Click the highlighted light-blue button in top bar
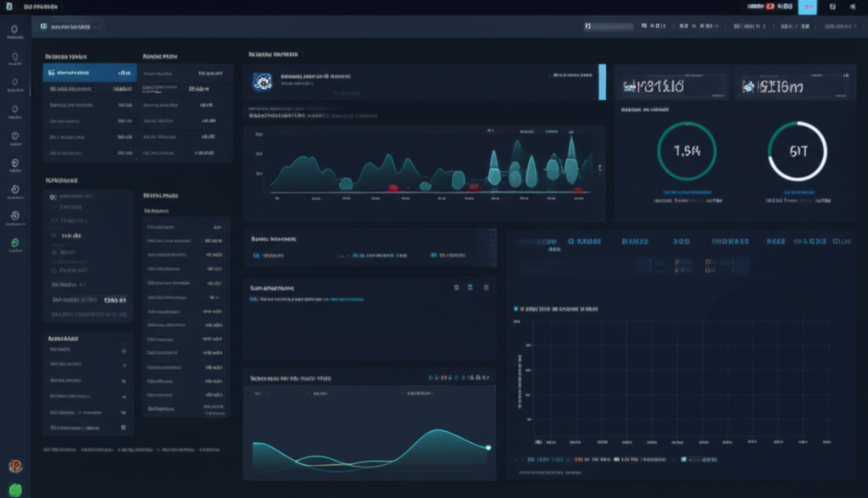Screen dimensions: 868x498 808,7
